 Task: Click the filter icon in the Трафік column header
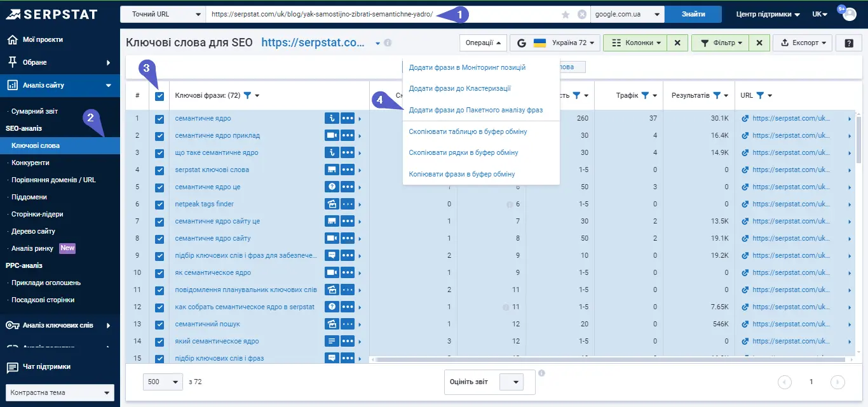click(x=645, y=95)
